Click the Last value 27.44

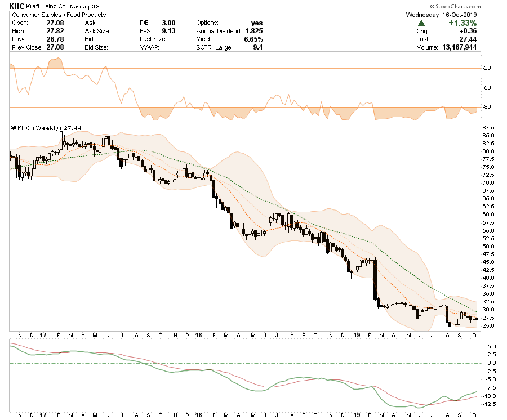click(x=468, y=39)
